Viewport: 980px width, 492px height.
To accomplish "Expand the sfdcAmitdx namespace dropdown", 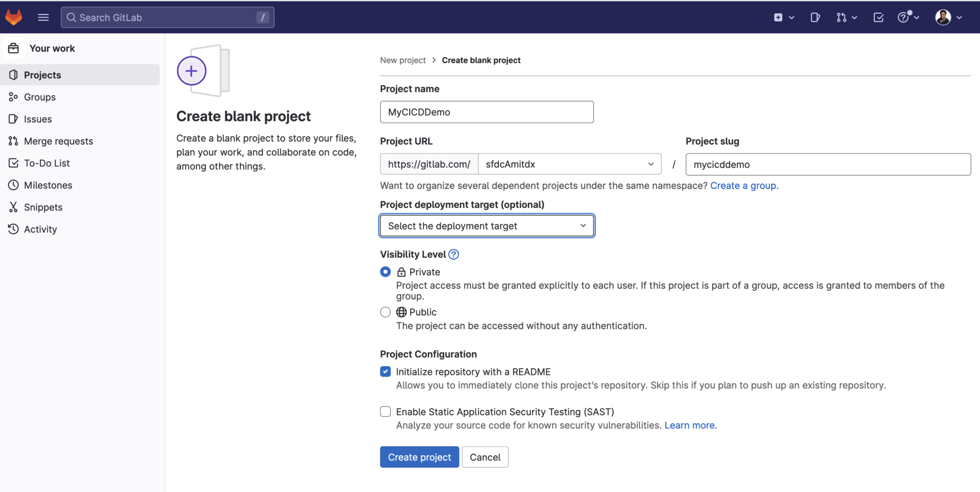I will coord(569,164).
